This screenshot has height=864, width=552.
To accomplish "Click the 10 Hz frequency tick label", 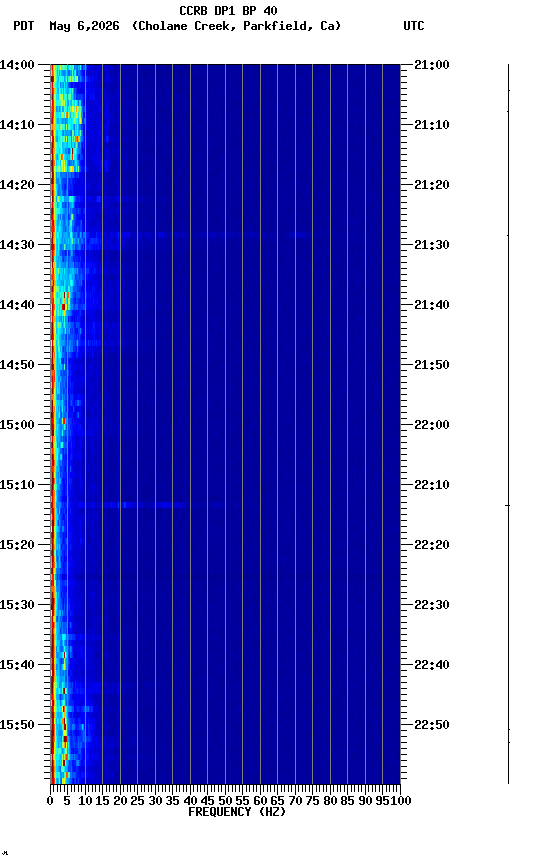I will pos(85,801).
